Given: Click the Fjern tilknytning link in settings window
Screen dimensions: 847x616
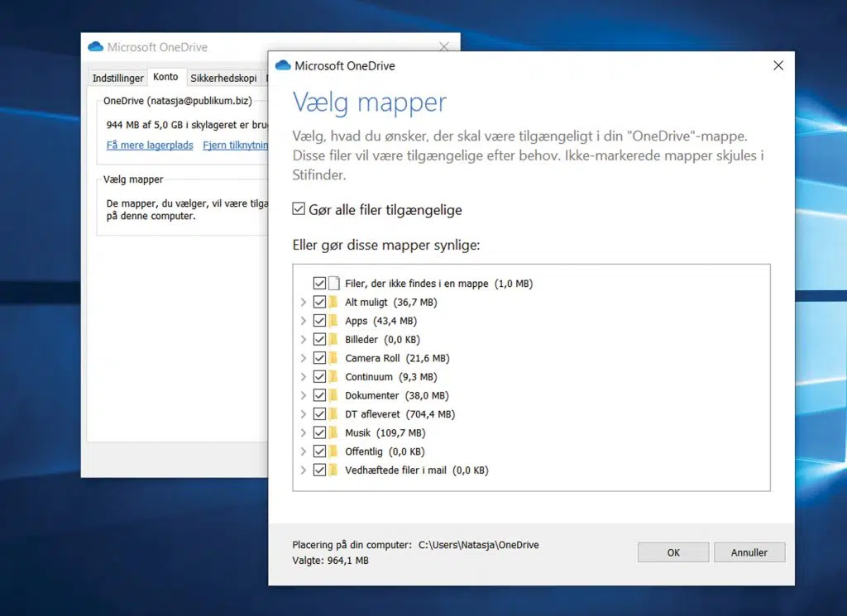Looking at the screenshot, I should pyautogui.click(x=235, y=145).
